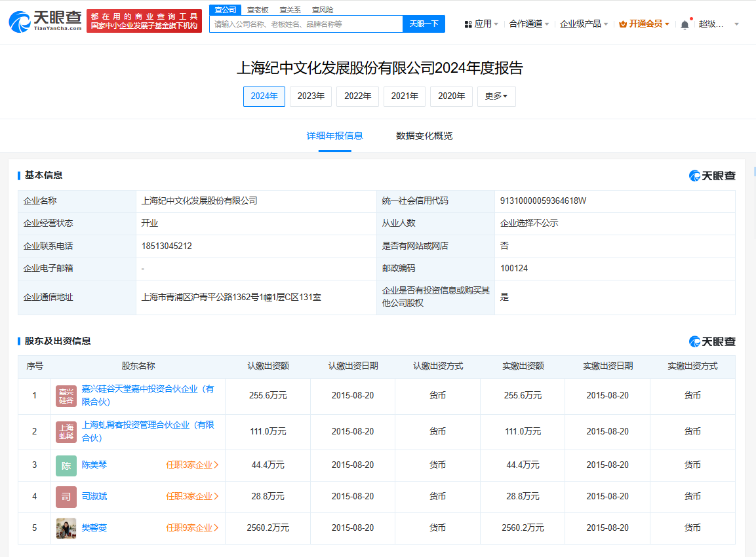This screenshot has height=557, width=756.
Task: Click the 股东名称 column header
Action: [x=138, y=366]
